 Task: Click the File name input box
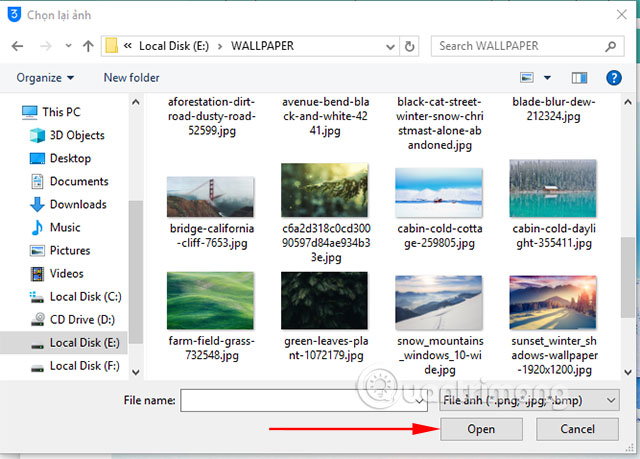[304, 401]
